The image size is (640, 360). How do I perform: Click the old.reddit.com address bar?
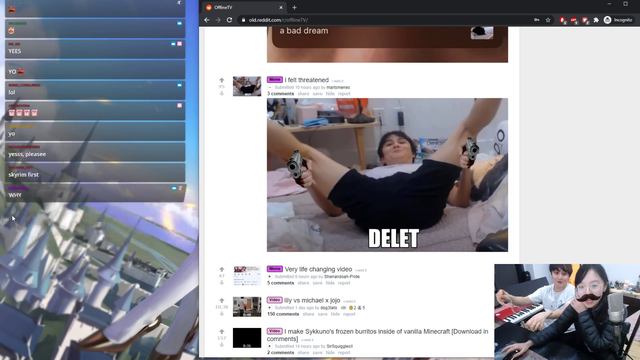point(384,20)
